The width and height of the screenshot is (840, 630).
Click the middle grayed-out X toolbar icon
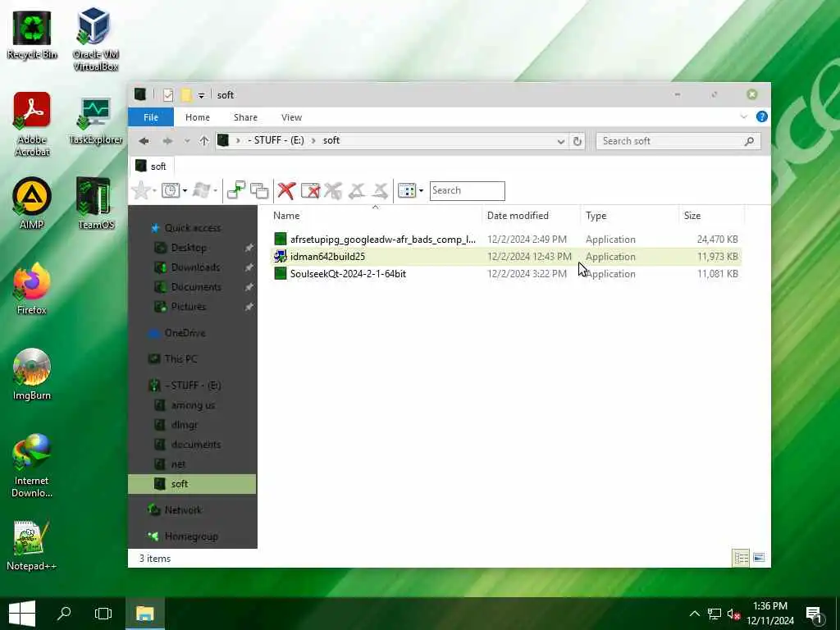(x=356, y=190)
